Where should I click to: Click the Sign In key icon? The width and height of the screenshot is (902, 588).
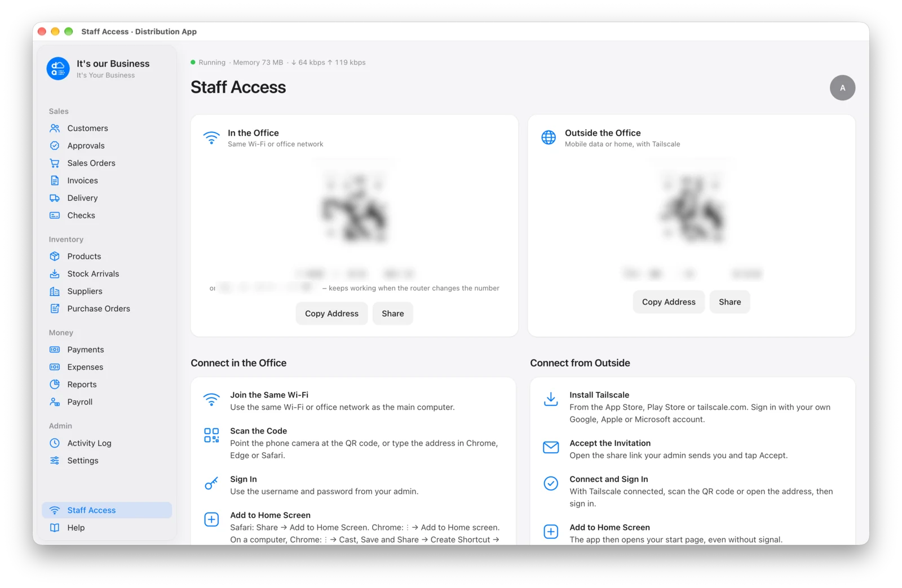(211, 483)
